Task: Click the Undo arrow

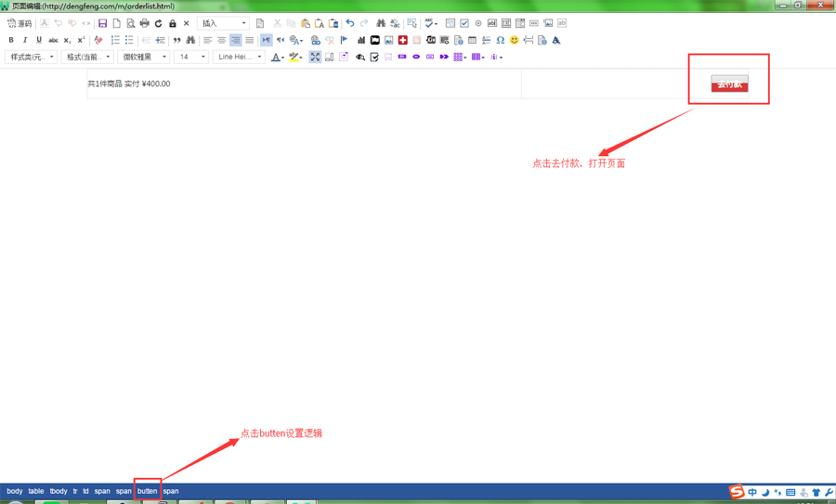Action: point(350,23)
